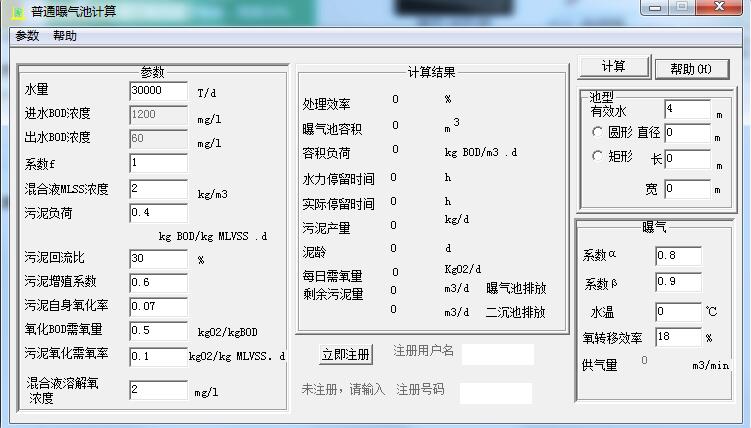Click the 水力停留时间 result label
Screen dimensions: 751x428
tap(338, 179)
